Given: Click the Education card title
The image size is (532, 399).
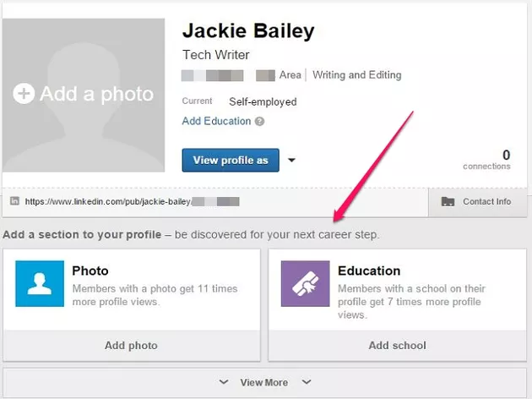Looking at the screenshot, I should pyautogui.click(x=369, y=271).
